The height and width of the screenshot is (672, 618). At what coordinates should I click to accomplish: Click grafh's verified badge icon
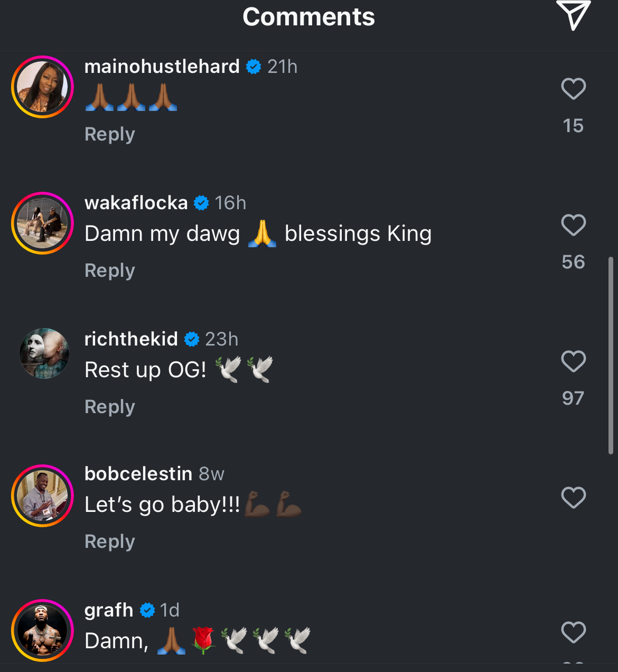(x=147, y=611)
